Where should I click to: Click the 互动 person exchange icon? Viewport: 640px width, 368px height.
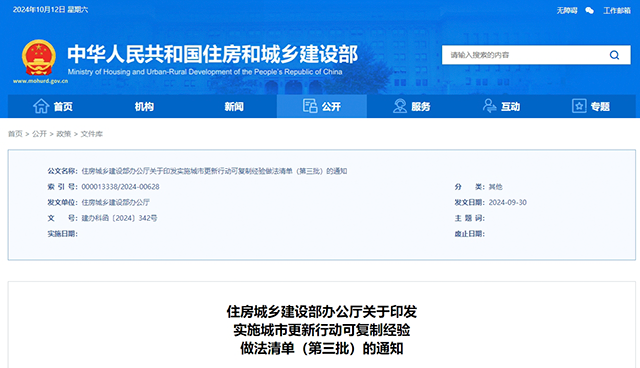tap(489, 106)
